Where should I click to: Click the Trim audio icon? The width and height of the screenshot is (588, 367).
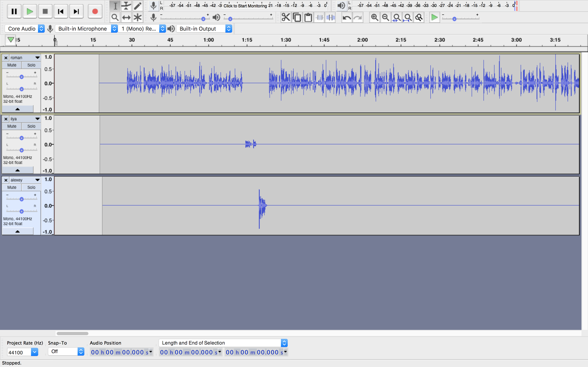[320, 18]
